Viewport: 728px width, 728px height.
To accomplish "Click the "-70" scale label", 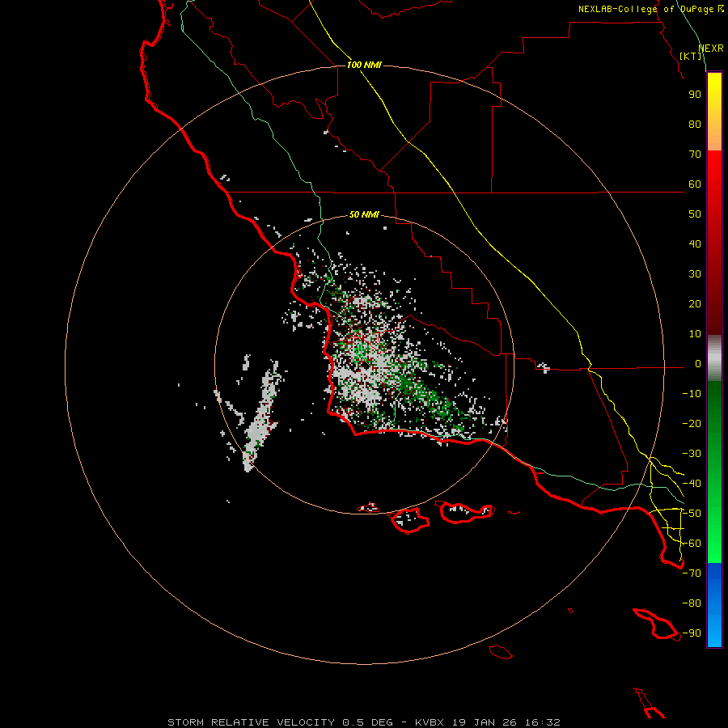I will pos(692,574).
